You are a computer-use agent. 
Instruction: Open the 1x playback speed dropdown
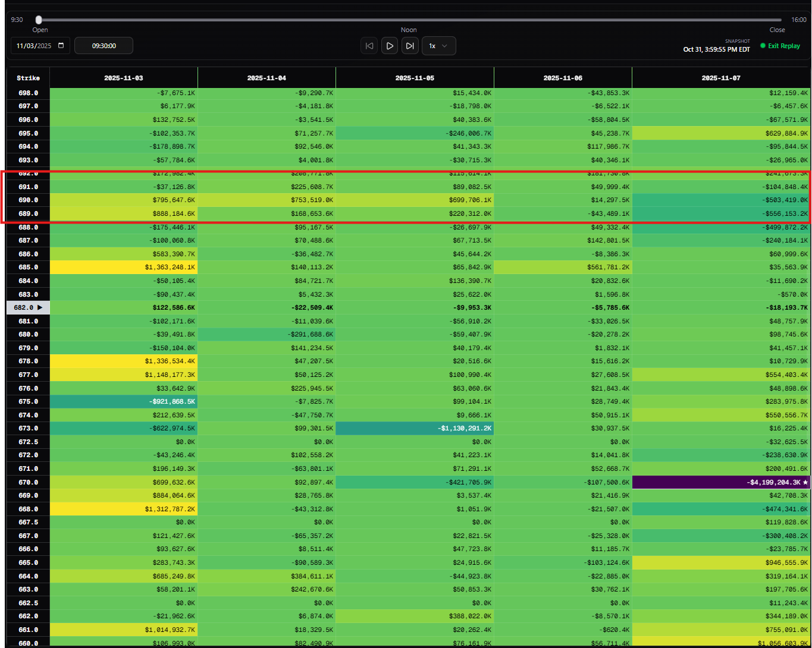(438, 46)
